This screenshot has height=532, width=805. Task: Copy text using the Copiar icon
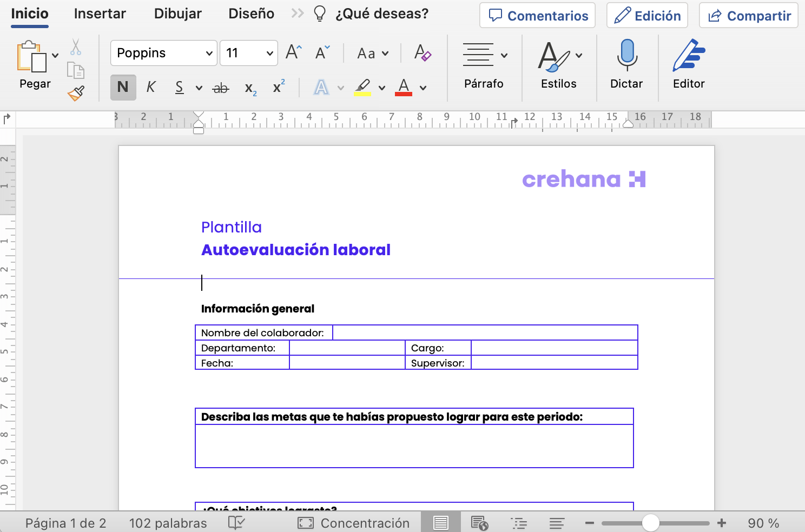(76, 70)
